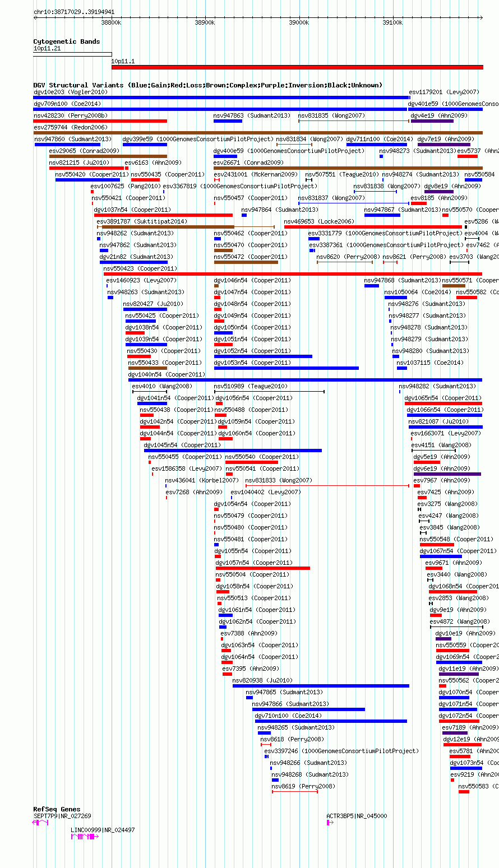This screenshot has height=868, width=499.
Task: Select the white 10p11.21 cytogenetic band box
Action: click(x=72, y=54)
